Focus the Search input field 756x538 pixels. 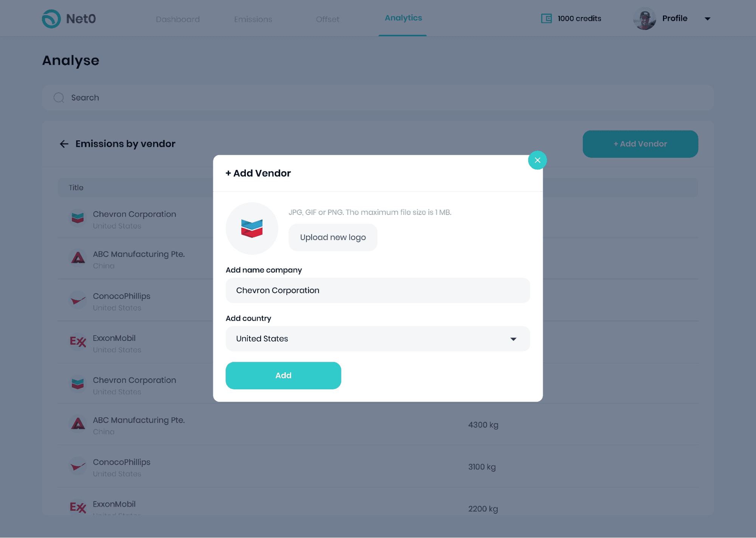click(378, 98)
